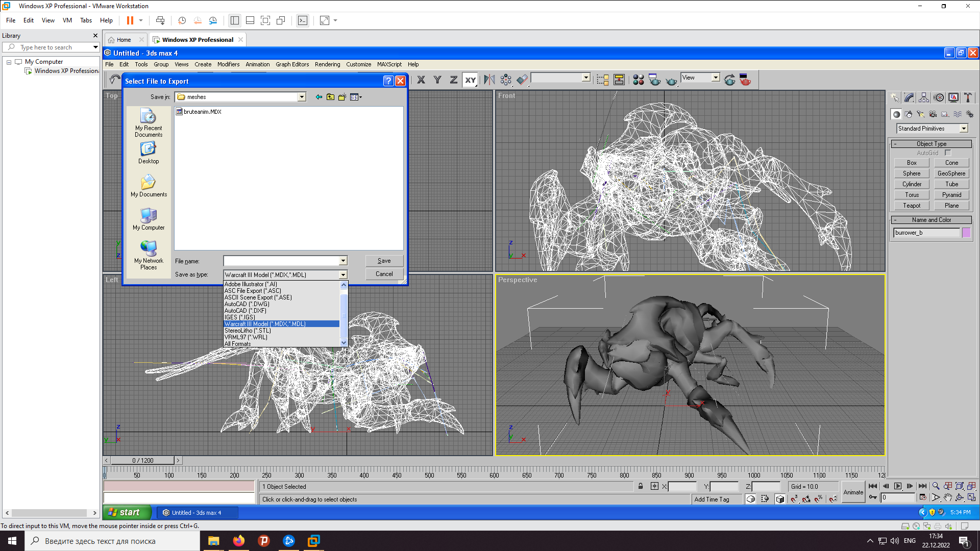Open the Standard Primitives dropdown
Viewport: 980px width, 551px height.
964,129
